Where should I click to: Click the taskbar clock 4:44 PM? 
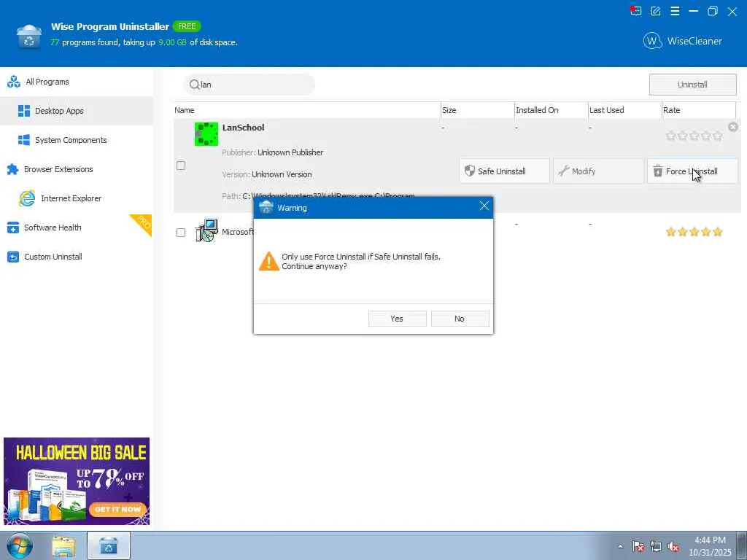pyautogui.click(x=710, y=540)
